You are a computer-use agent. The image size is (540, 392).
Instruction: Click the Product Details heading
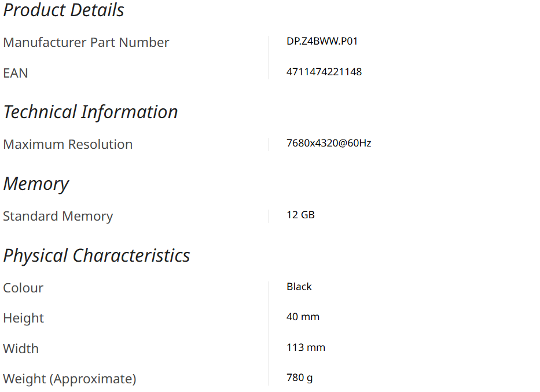coord(64,10)
